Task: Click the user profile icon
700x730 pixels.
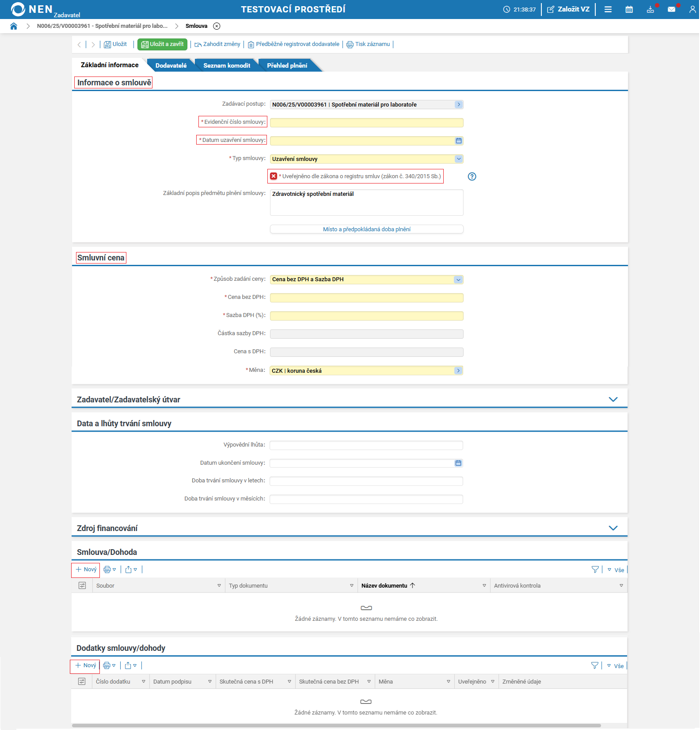Action: click(x=692, y=9)
